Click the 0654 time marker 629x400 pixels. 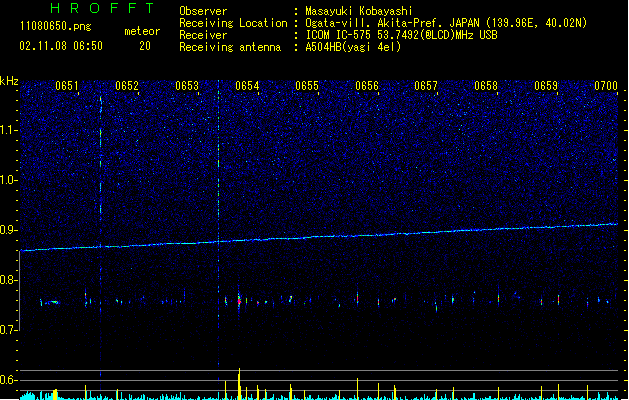pos(247,86)
